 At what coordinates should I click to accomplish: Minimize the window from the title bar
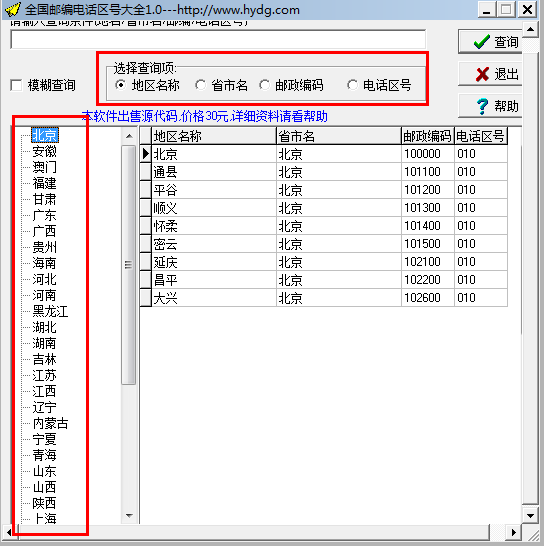click(x=487, y=10)
